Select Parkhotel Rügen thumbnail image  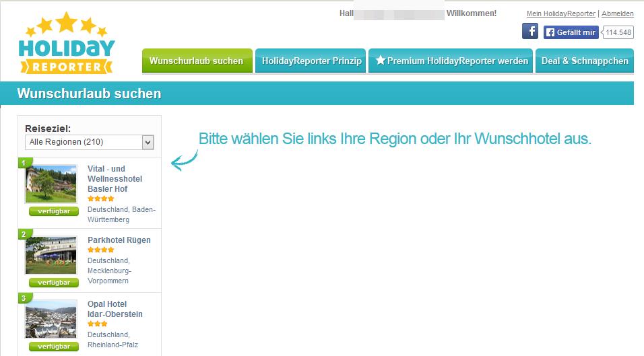(51, 255)
